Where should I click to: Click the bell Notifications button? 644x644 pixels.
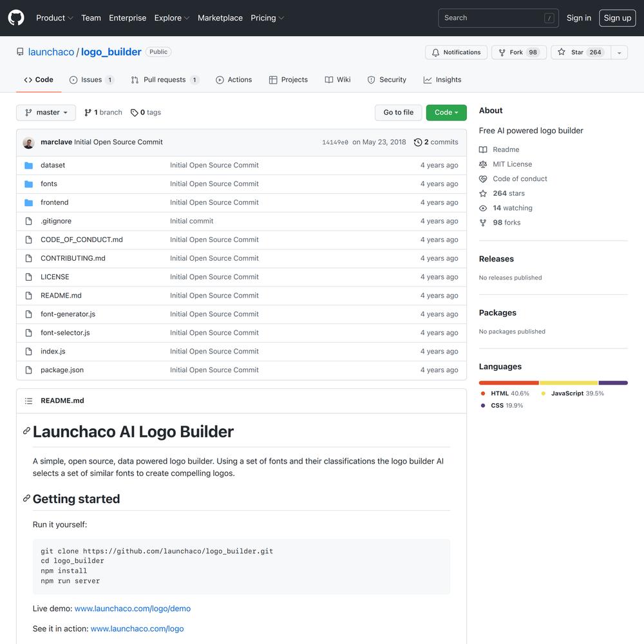point(456,52)
